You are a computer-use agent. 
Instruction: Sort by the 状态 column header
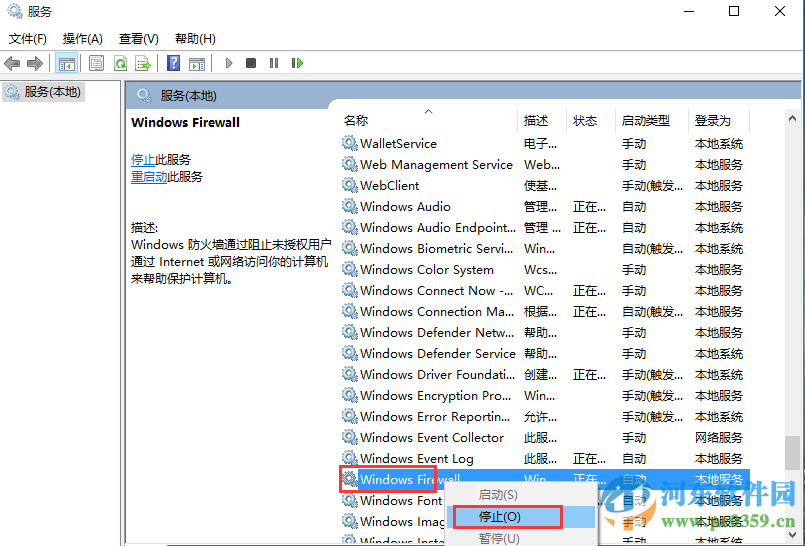[590, 121]
